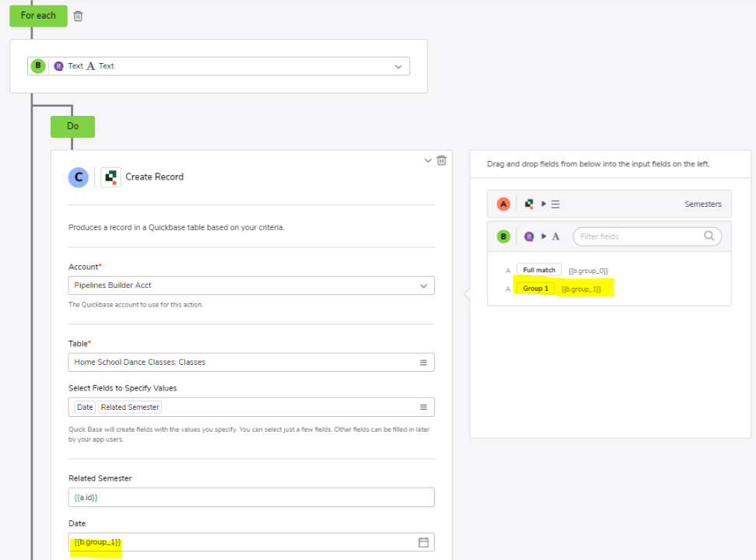Open the Table list menu icon
This screenshot has height=560, width=756.
coord(423,362)
